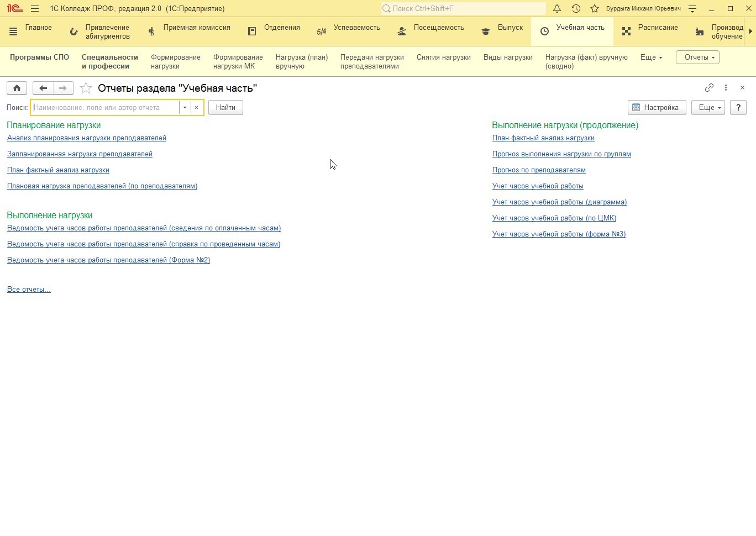The image size is (756, 536).
Task: Open the history clock icon
Action: (x=576, y=9)
